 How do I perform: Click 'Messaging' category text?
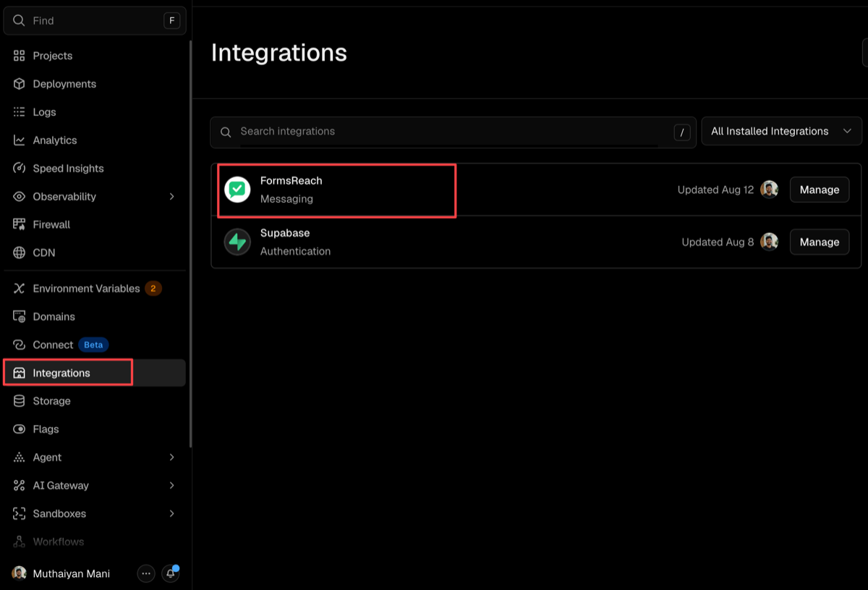(x=286, y=199)
